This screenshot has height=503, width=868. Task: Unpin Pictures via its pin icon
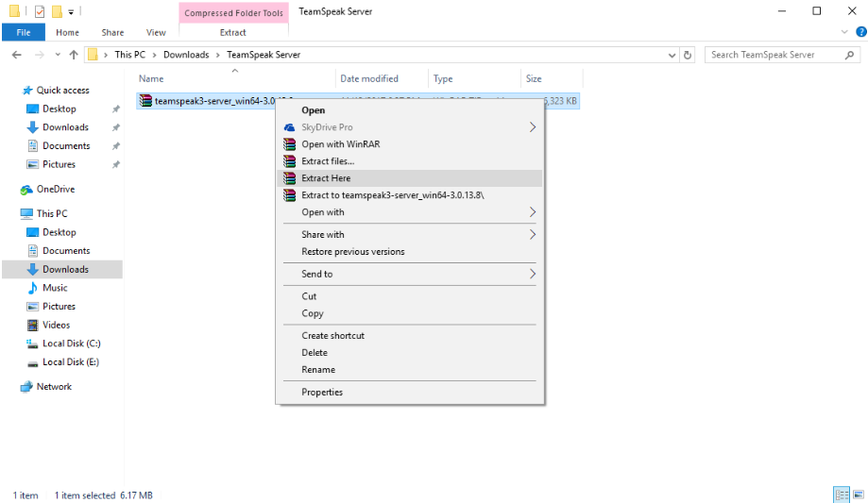click(x=115, y=164)
